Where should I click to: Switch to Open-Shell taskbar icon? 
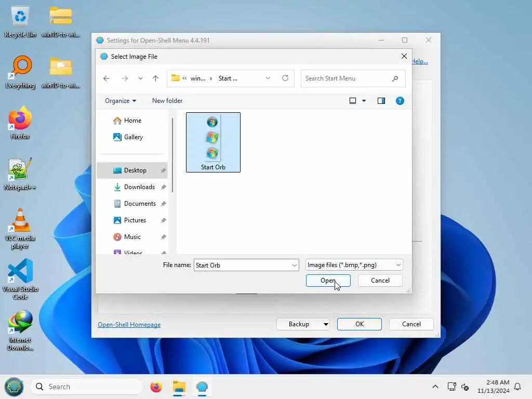point(202,387)
